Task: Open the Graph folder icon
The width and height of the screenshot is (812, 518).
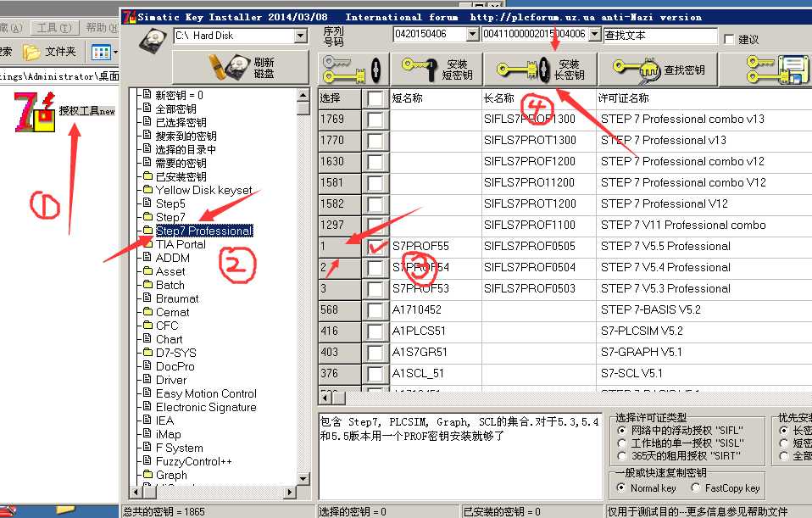Action: (x=147, y=473)
